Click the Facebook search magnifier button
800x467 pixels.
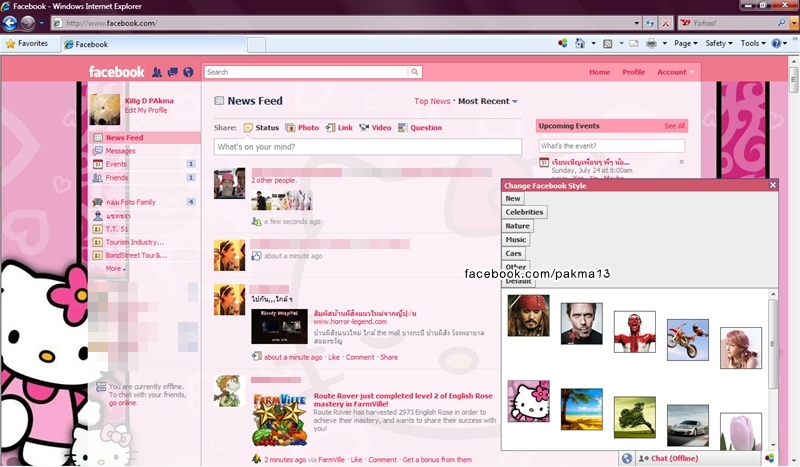coord(415,72)
